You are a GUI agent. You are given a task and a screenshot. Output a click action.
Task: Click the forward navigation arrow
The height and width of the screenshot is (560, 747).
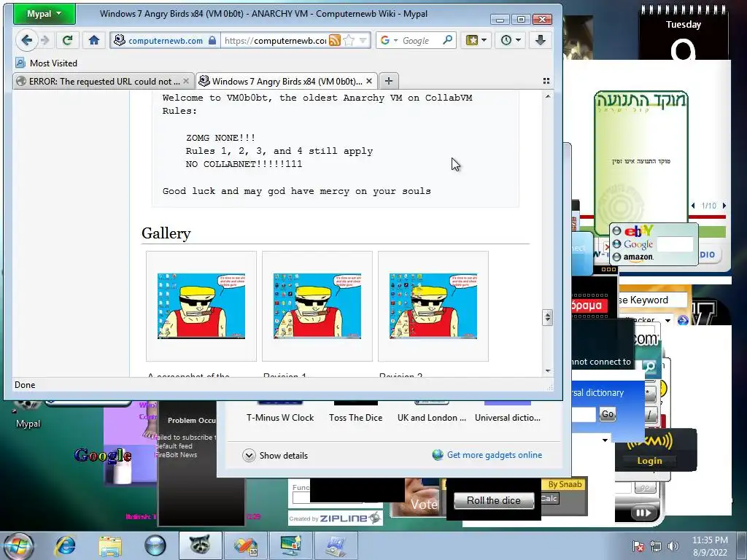[x=45, y=41]
